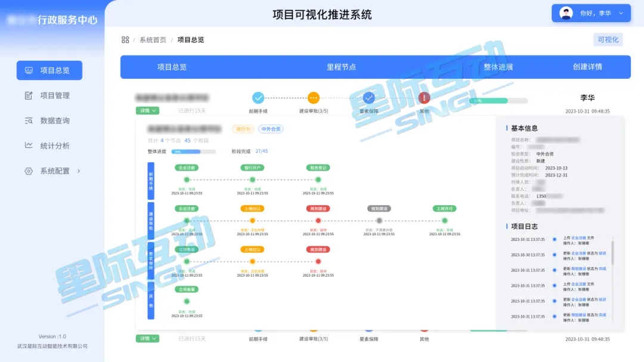
Task: Go to 系统首页 in breadcrumb
Action: pos(153,40)
